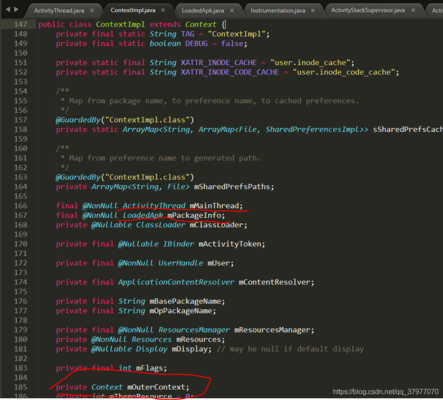Close the ContextImpl.java tab
Screen dimensions: 443x400
(x=163, y=10)
